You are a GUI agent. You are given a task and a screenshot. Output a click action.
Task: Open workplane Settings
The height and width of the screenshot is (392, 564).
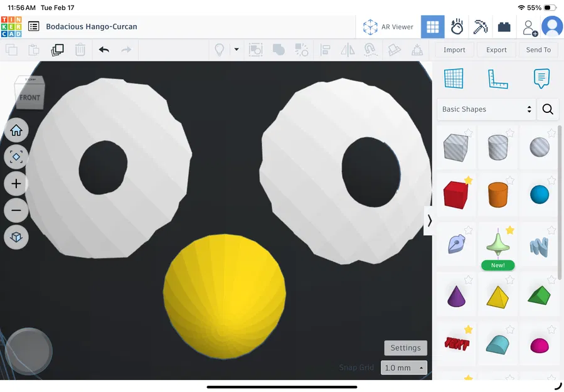pos(405,347)
